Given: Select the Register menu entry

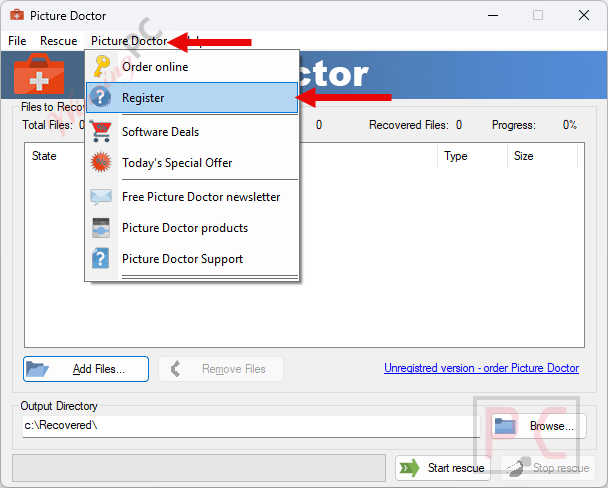Looking at the screenshot, I should coord(192,98).
